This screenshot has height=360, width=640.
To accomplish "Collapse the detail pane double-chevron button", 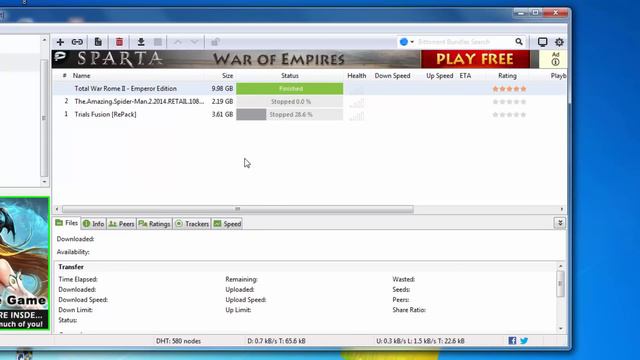I will click(560, 223).
